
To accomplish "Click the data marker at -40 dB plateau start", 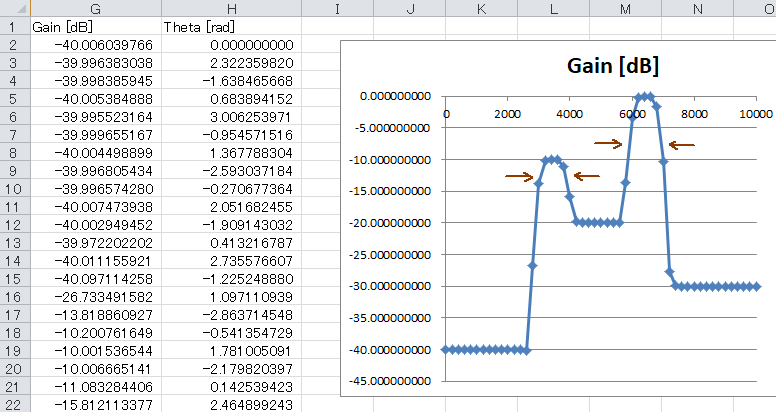I will click(445, 350).
